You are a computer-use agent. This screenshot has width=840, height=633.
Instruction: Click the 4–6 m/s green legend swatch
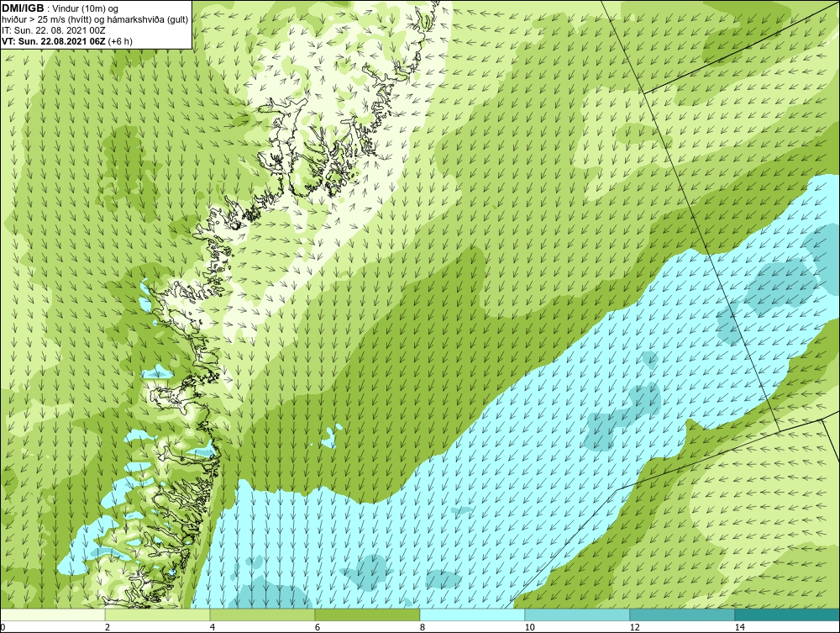262,615
